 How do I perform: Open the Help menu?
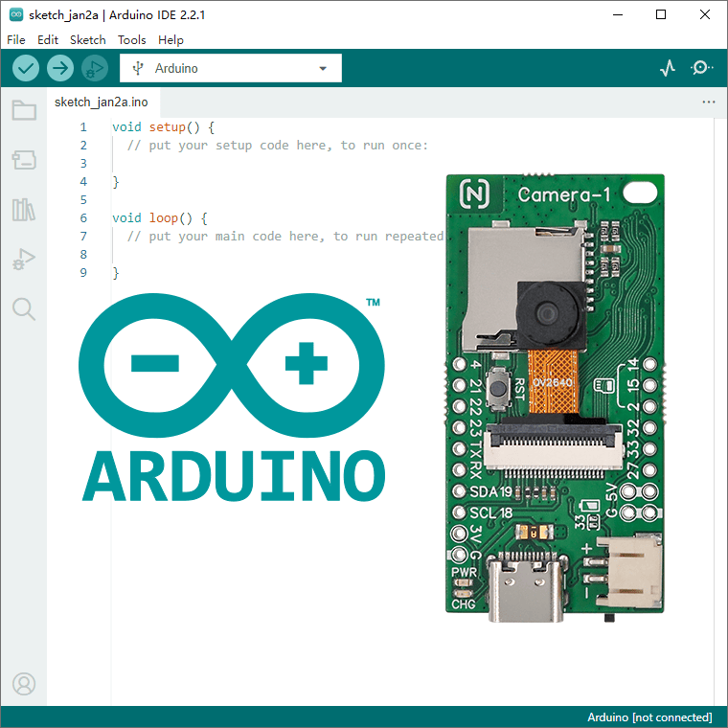coord(171,40)
